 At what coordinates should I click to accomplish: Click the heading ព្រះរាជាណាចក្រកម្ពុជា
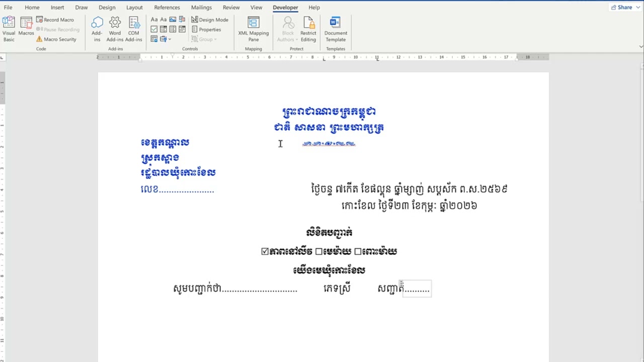click(x=329, y=112)
